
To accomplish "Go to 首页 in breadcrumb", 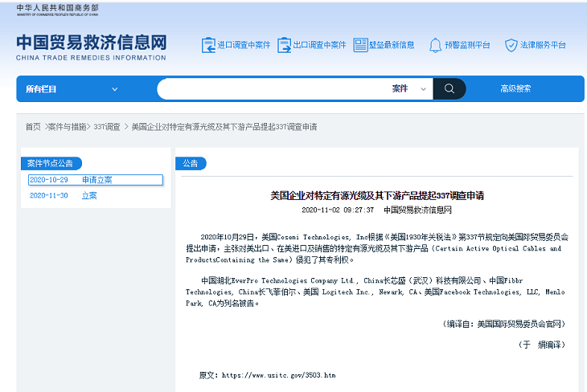I will (x=33, y=127).
